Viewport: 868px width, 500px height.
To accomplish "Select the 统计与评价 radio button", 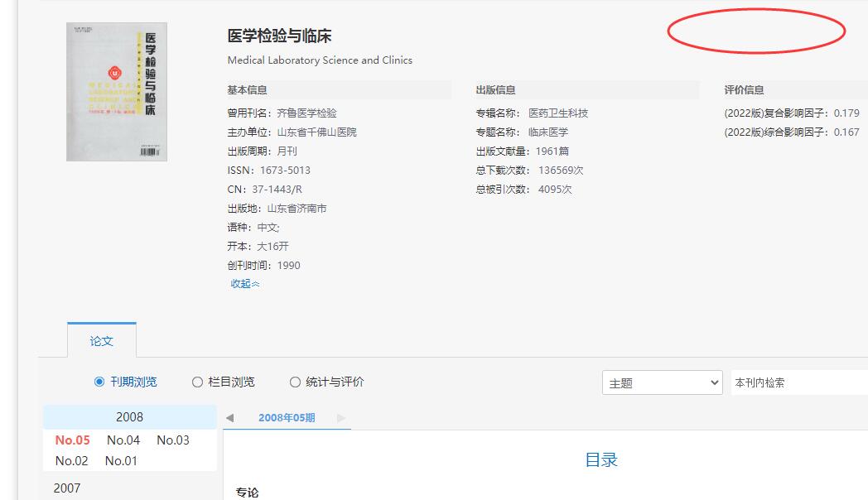I will point(295,382).
